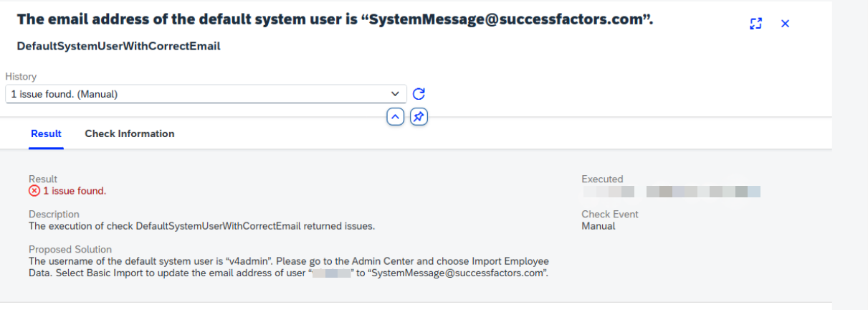Pin the header using the pin icon

click(x=419, y=116)
